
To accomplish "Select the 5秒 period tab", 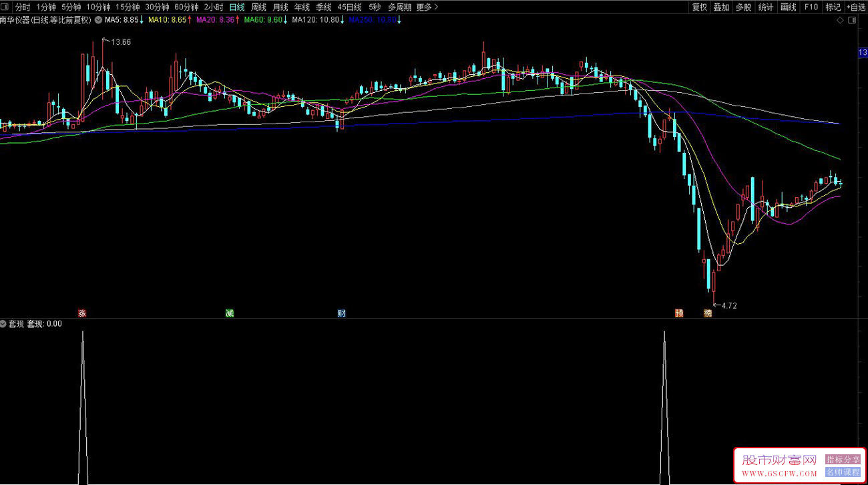I will [x=375, y=7].
